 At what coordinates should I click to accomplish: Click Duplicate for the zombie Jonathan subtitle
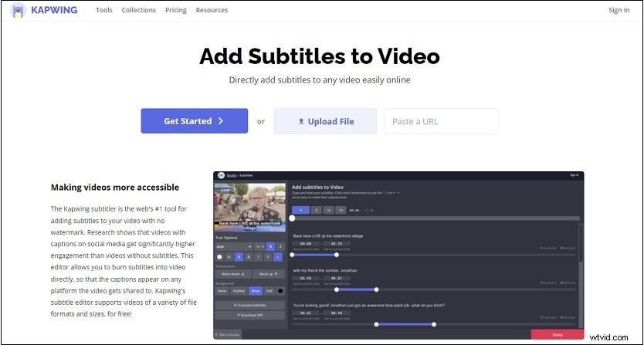pos(548,282)
